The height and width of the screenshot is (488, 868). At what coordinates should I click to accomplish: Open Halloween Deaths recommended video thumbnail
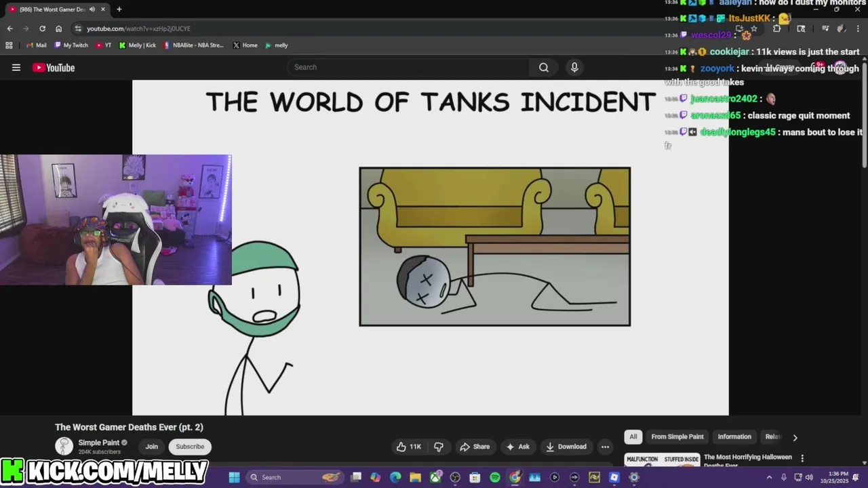(662, 460)
